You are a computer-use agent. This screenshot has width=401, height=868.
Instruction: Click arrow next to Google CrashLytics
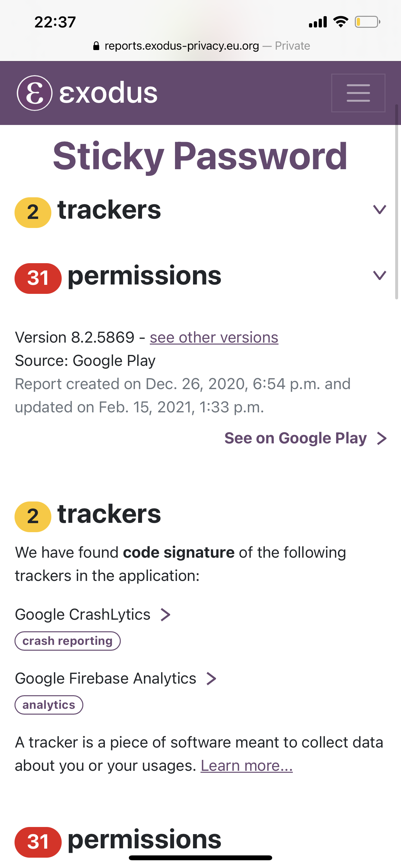165,615
